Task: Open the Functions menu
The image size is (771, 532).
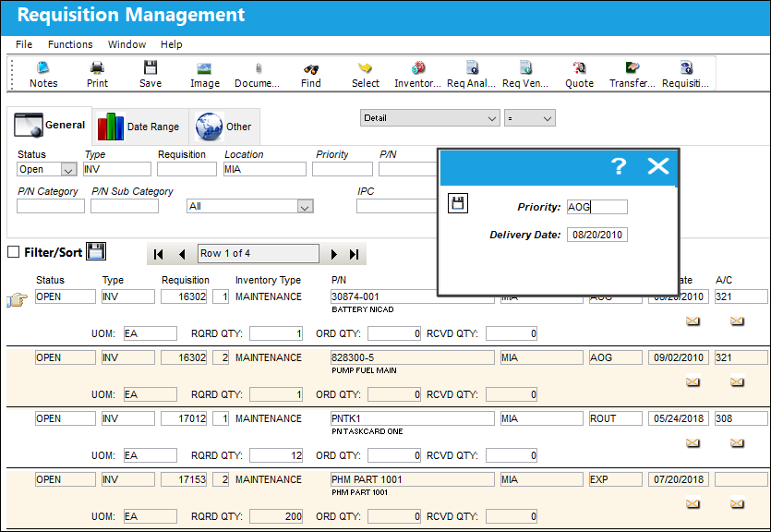Action: pyautogui.click(x=70, y=44)
